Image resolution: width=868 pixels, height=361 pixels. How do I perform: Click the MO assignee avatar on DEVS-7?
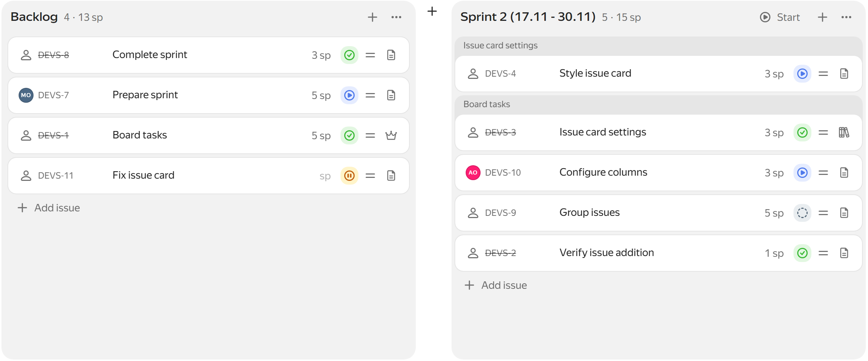pyautogui.click(x=26, y=95)
